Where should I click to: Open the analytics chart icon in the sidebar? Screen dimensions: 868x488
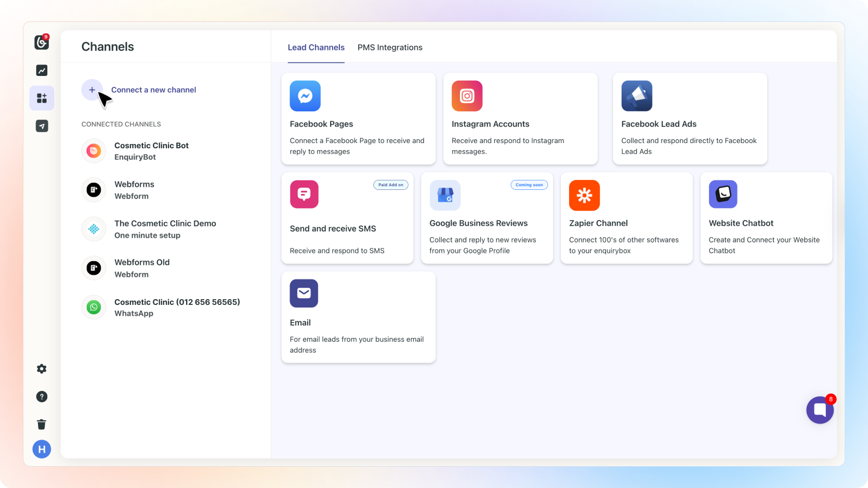tap(42, 70)
